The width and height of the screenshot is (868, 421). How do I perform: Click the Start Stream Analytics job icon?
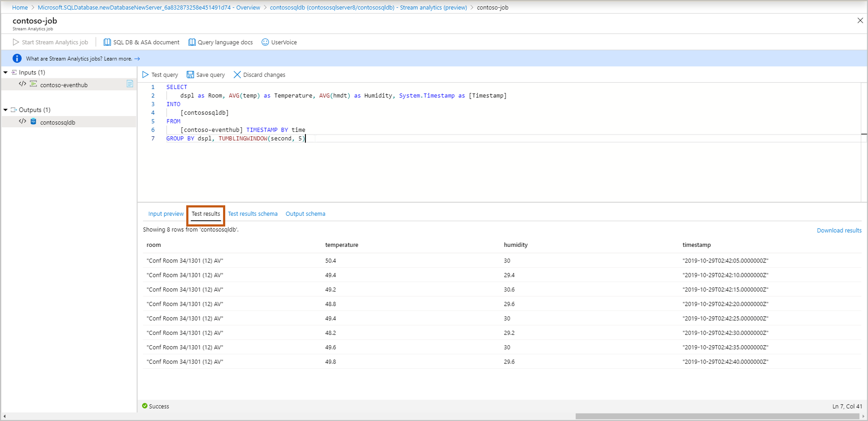pyautogui.click(x=16, y=42)
